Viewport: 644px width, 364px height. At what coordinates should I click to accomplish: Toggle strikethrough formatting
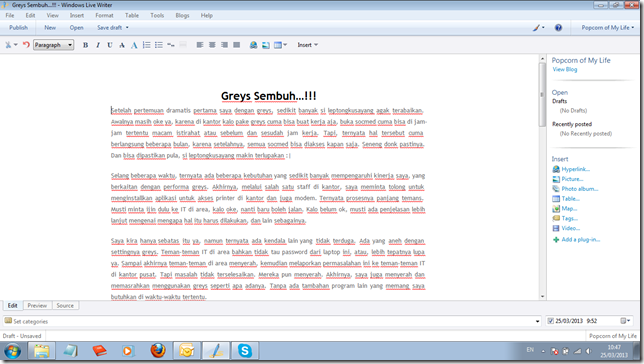pos(122,45)
